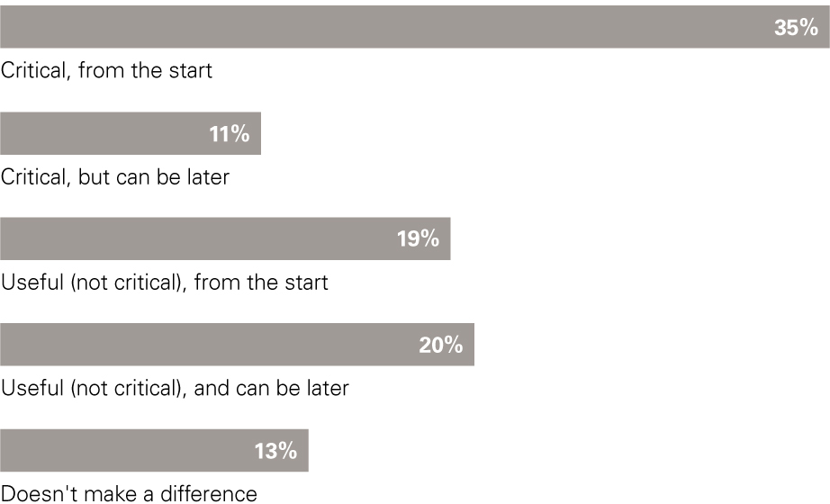Click '(not critical)' in third label
Image resolution: width=830 pixels, height=504 pixels.
pyautogui.click(x=129, y=283)
